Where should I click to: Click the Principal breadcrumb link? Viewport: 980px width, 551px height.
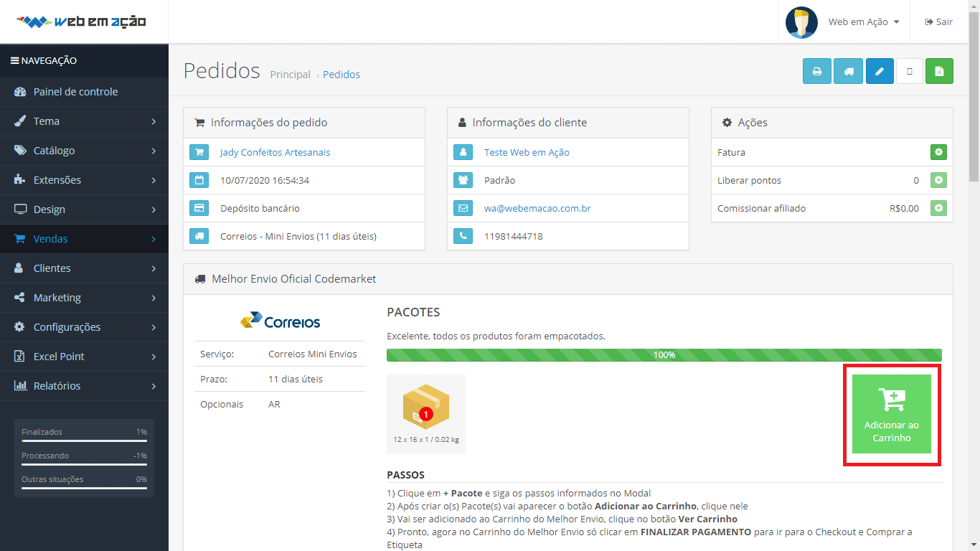[291, 75]
